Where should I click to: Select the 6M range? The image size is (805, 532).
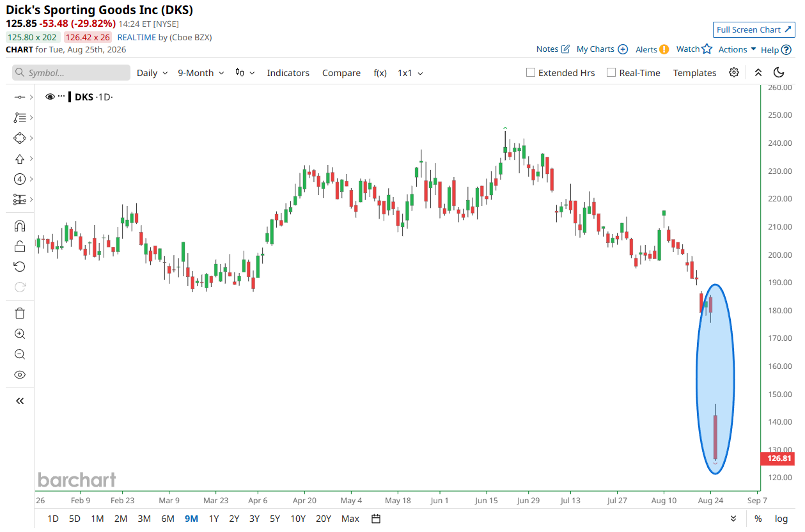(168, 519)
